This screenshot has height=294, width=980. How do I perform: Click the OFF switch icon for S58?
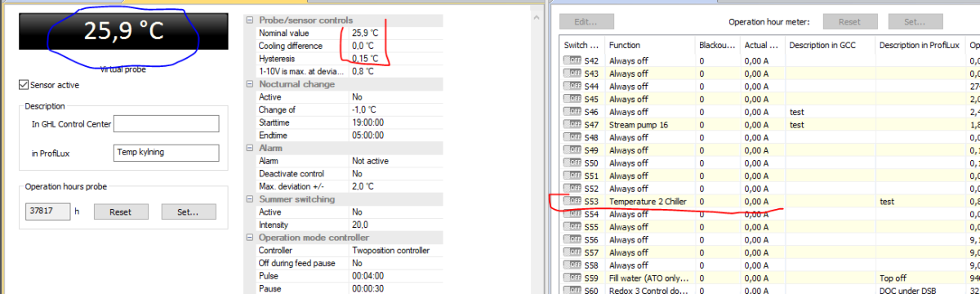pos(572,265)
